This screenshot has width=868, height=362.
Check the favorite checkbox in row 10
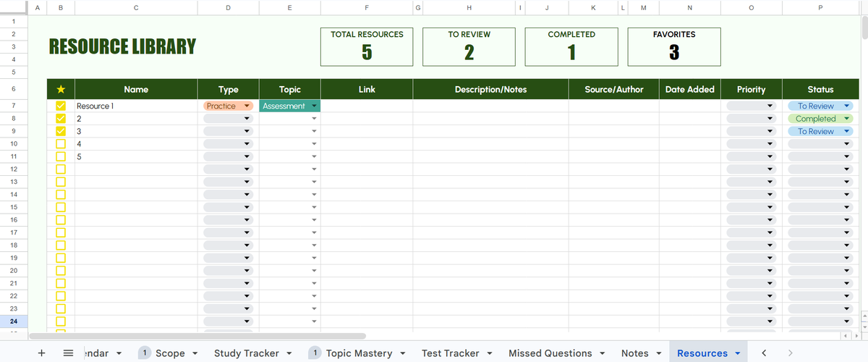tap(61, 144)
